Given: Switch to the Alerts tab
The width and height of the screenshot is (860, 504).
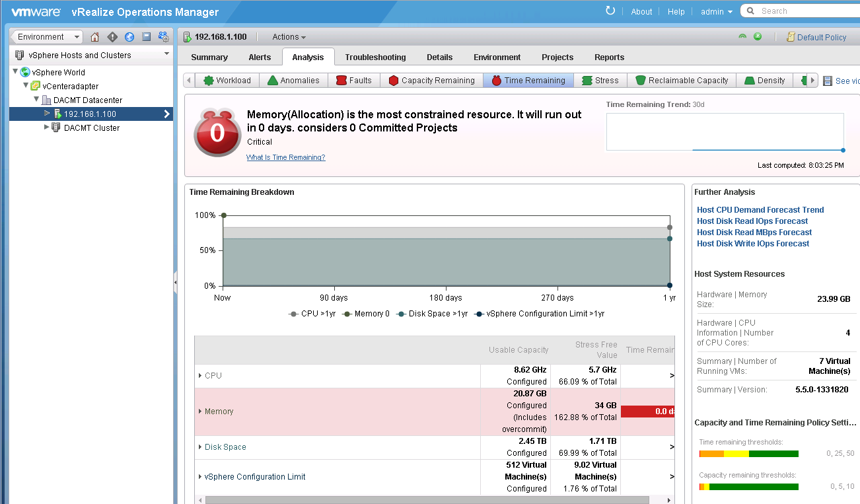Looking at the screenshot, I should point(260,57).
